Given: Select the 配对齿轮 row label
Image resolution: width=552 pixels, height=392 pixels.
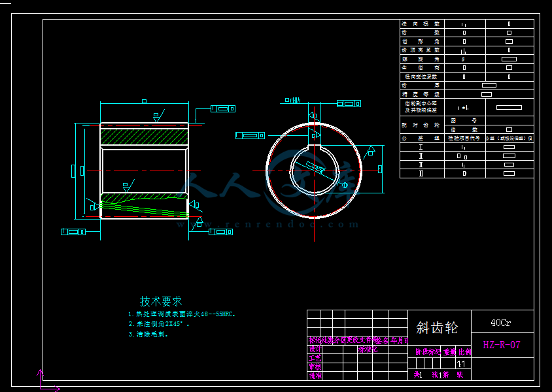Looking at the screenshot, I should point(421,125).
